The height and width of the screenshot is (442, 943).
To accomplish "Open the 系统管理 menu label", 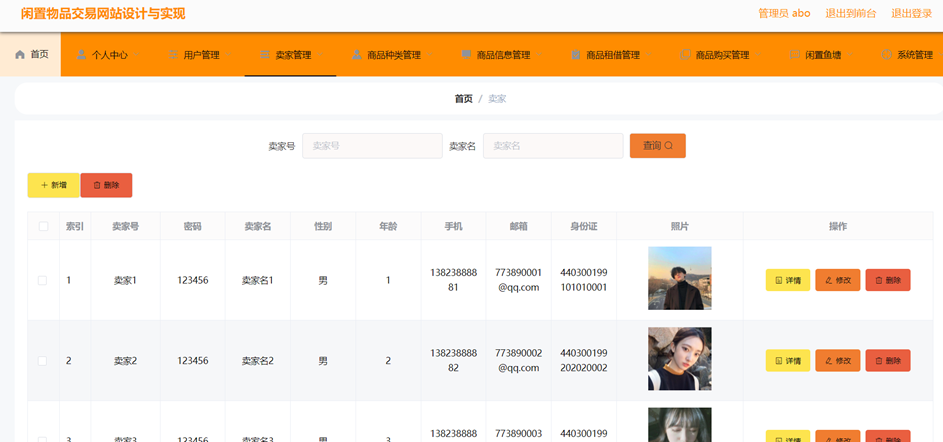I will 915,55.
